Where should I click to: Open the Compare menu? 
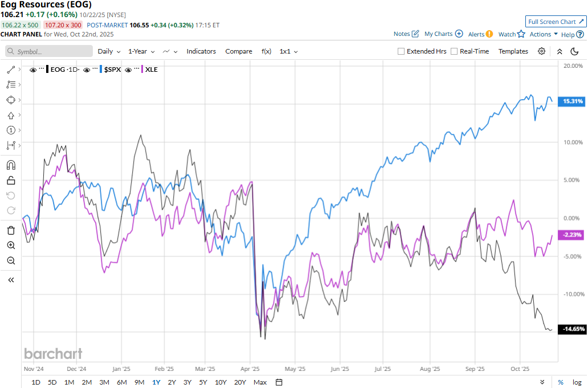point(239,51)
